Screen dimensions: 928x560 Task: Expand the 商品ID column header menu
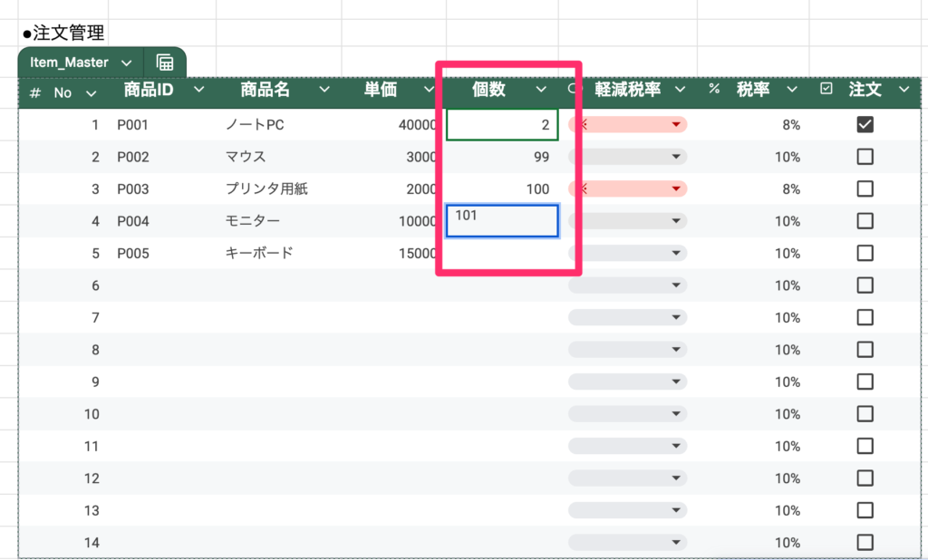[x=199, y=90]
